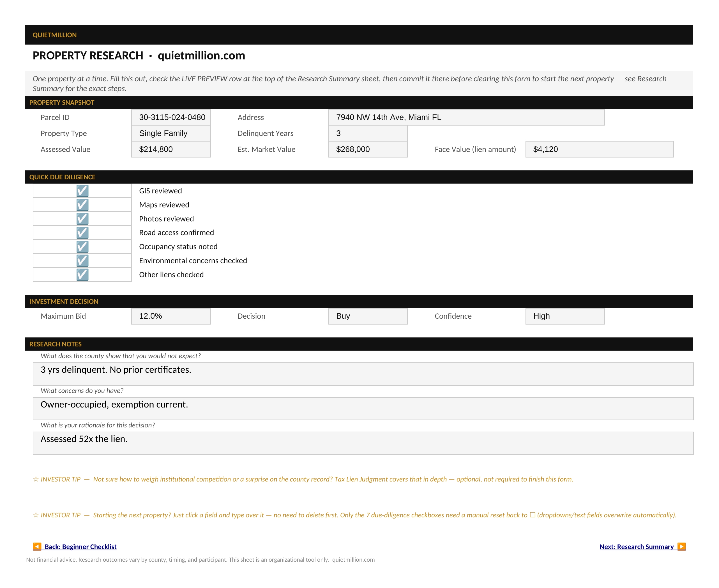Viewport: 719px width, 588px height.
Task: Click the "One property at a time" instructions
Action: [349, 83]
